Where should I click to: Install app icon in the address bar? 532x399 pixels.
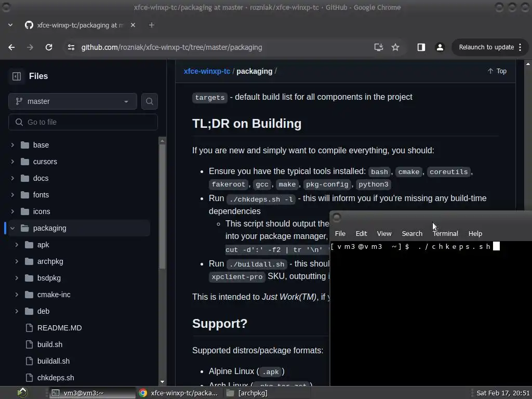(379, 47)
